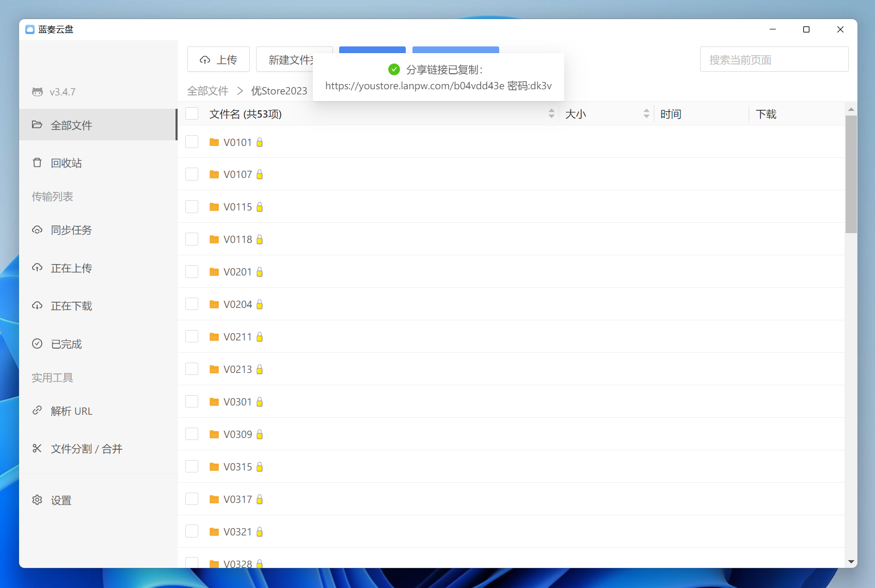Image resolution: width=875 pixels, height=588 pixels.
Task: Check the box for folder V0201
Action: point(192,272)
